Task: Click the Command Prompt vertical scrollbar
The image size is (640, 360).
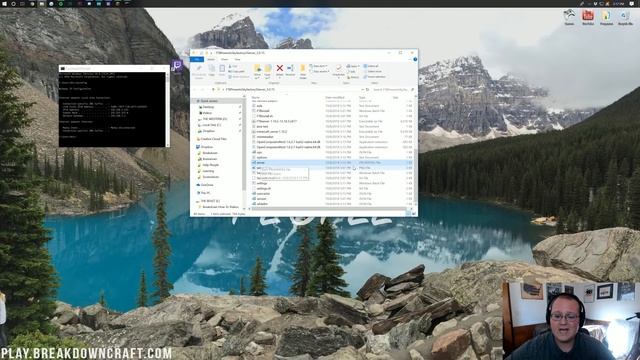Action: click(167, 109)
